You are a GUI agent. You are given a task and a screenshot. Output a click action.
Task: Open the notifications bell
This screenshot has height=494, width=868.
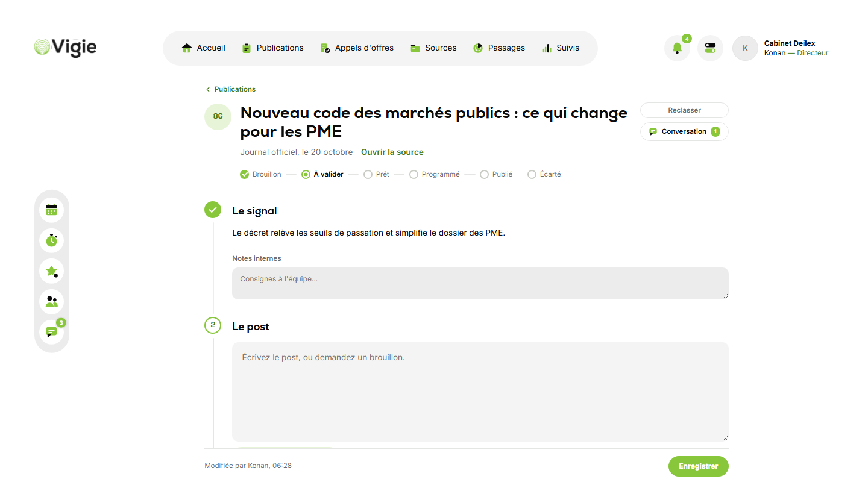pos(677,48)
